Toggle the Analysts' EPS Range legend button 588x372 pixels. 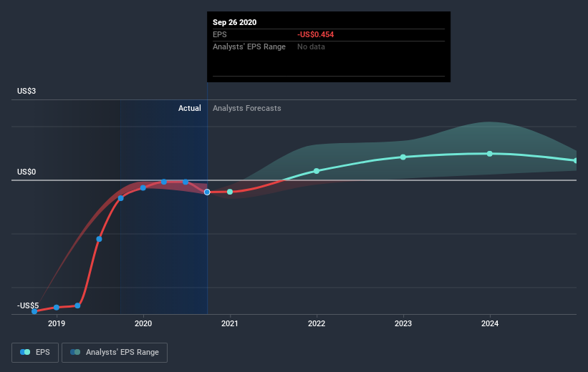click(115, 352)
